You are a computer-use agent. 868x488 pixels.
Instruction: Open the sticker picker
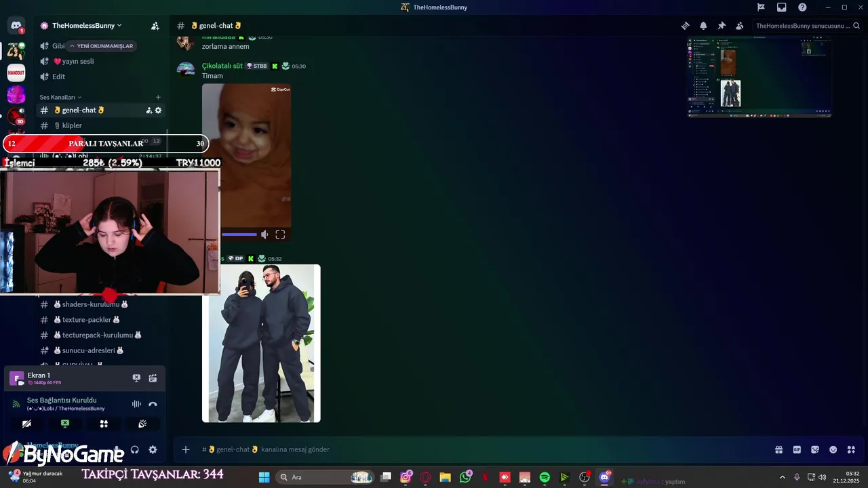[815, 449]
